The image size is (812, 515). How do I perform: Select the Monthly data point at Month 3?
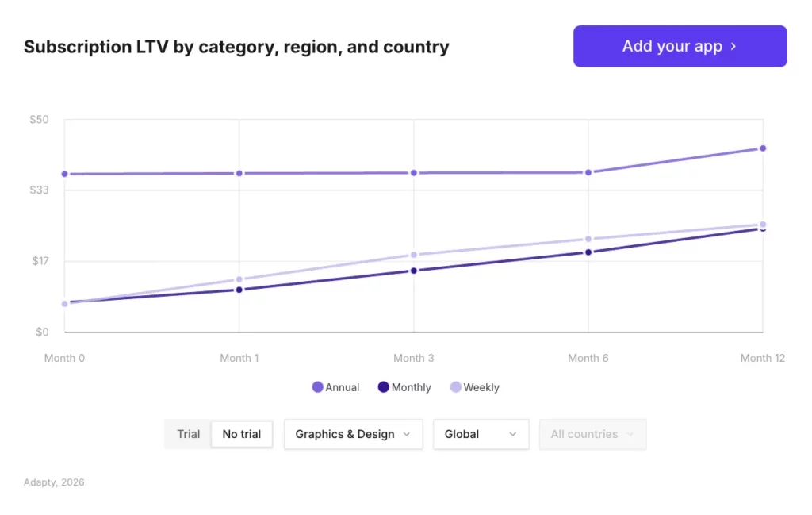(413, 271)
